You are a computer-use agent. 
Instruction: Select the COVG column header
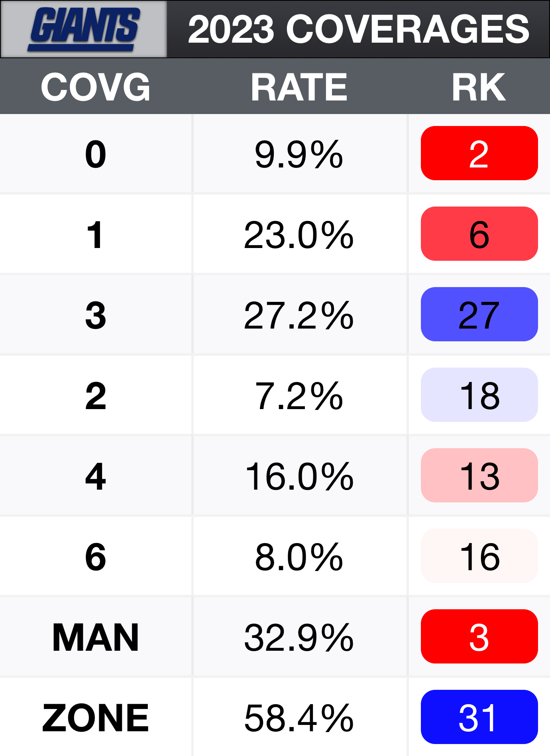pos(96,87)
